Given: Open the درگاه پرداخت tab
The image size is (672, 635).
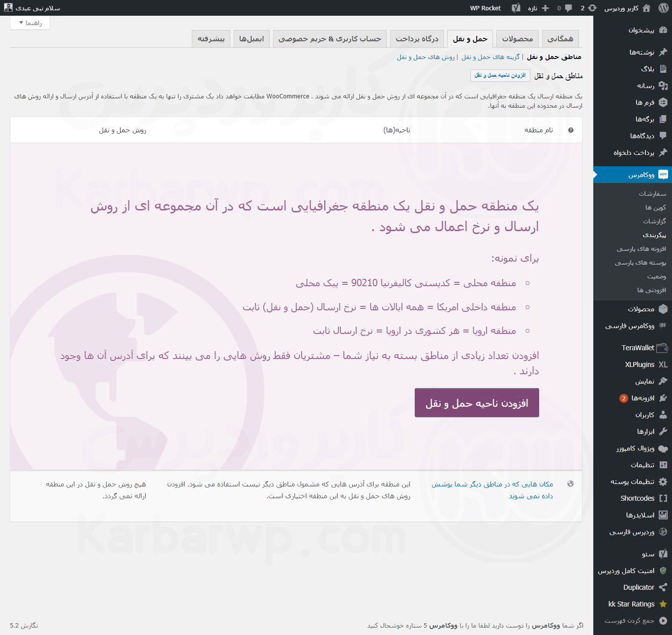Looking at the screenshot, I should tap(417, 39).
